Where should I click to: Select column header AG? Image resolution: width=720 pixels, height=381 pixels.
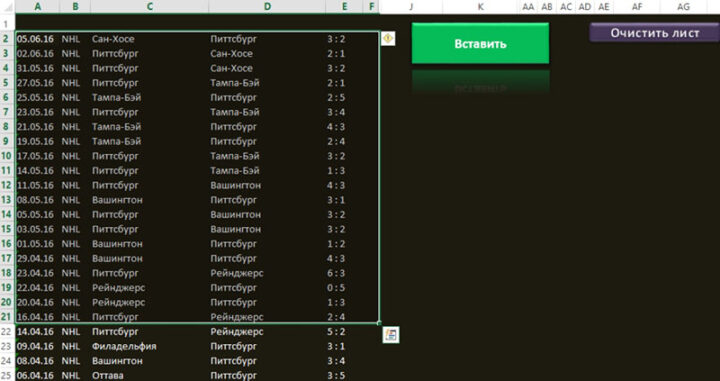[x=683, y=6]
